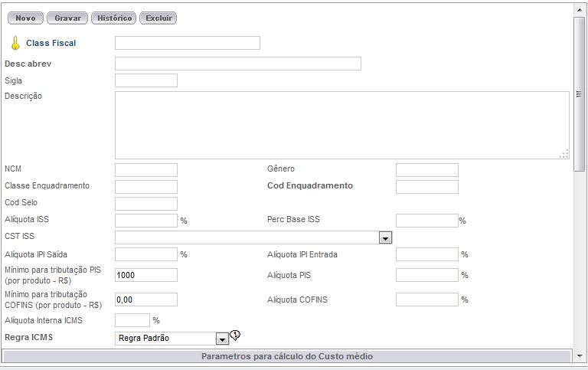Select the Alíquota IPI Entrada field
This screenshot has height=370, width=588.
click(x=427, y=254)
